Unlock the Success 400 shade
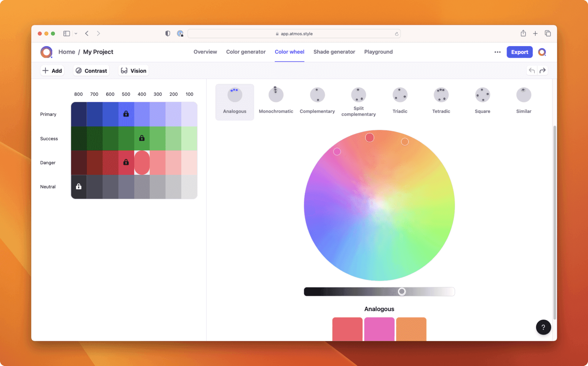 pos(141,138)
